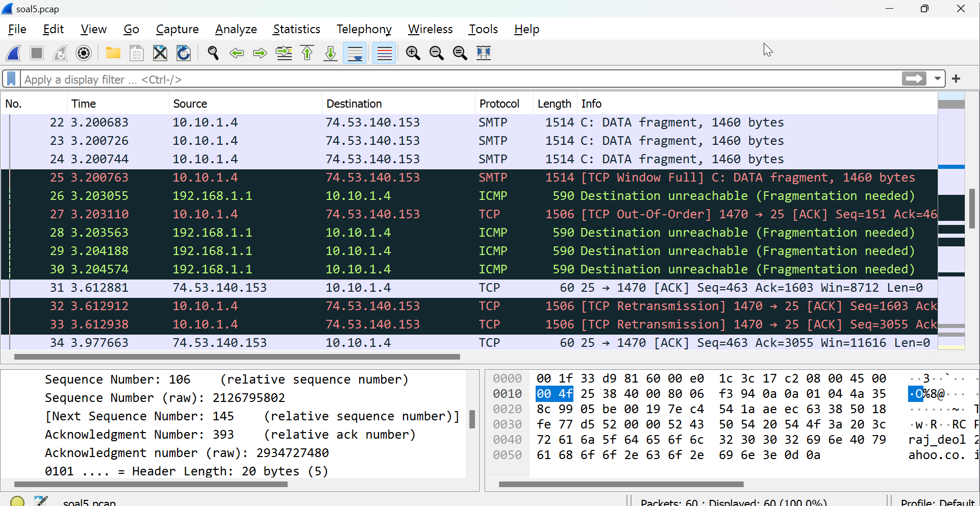This screenshot has width=980, height=506.
Task: Reload the capture file
Action: (183, 53)
